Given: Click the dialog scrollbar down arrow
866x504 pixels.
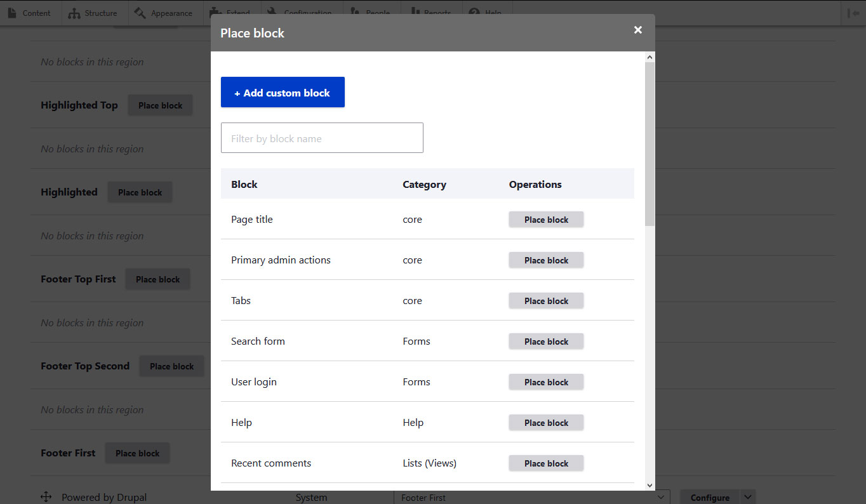Looking at the screenshot, I should (x=649, y=485).
